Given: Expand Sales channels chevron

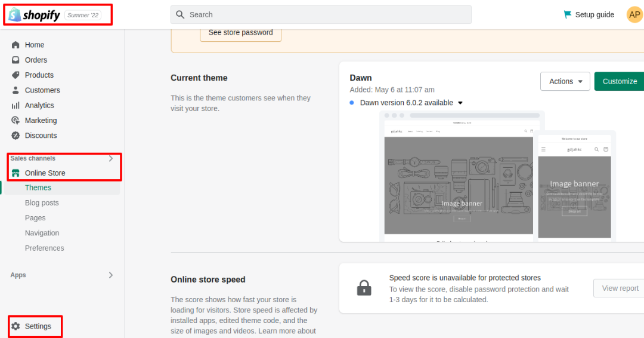Looking at the screenshot, I should coord(110,158).
